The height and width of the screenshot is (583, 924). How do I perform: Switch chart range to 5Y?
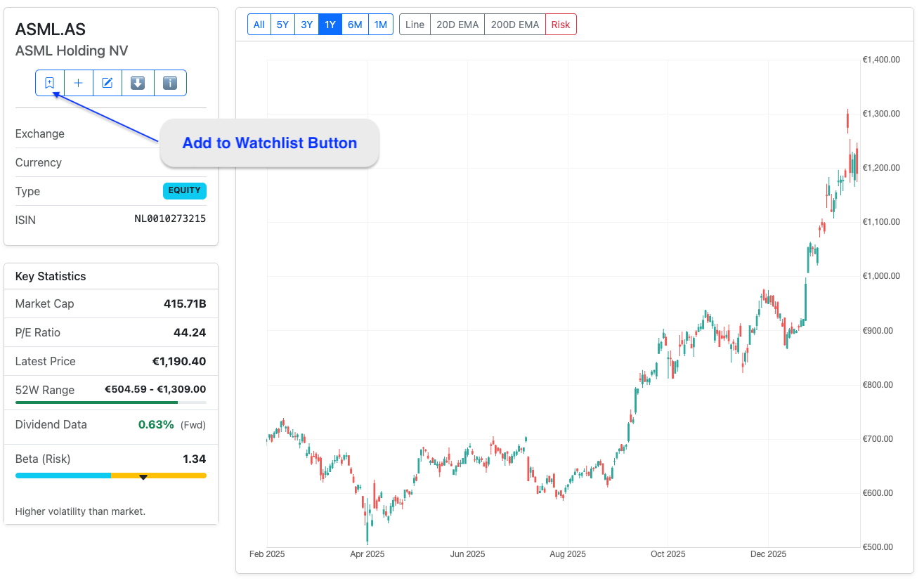pos(282,25)
